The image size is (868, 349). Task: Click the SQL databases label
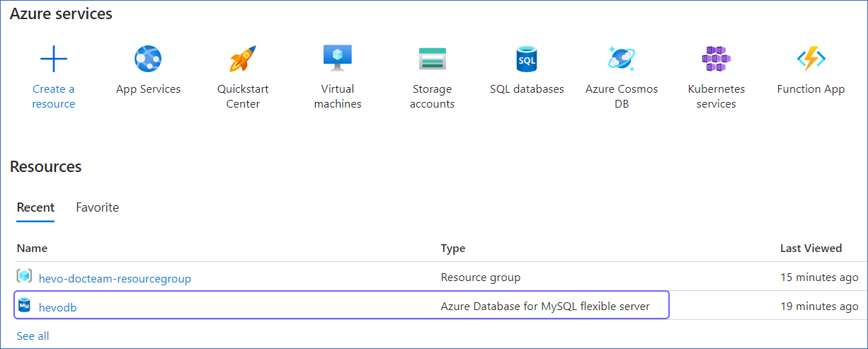click(527, 89)
